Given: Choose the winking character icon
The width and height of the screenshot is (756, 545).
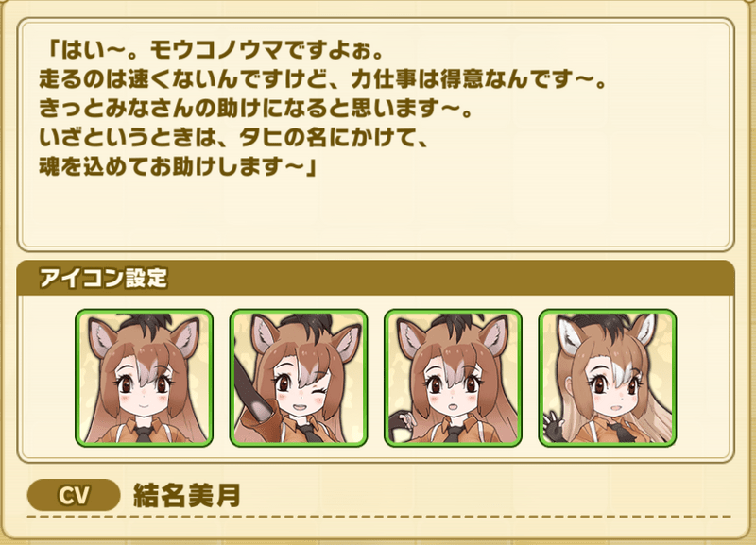Looking at the screenshot, I should [x=299, y=378].
